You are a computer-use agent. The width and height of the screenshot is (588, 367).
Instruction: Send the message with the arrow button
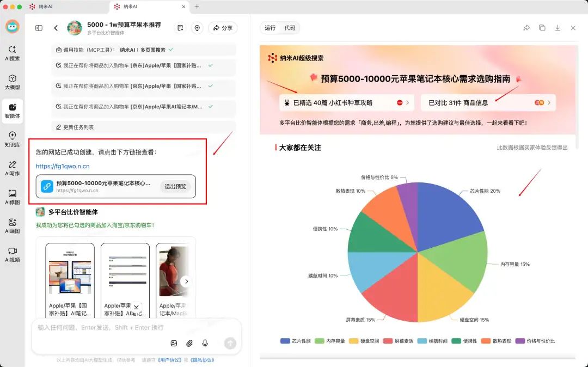pyautogui.click(x=230, y=342)
